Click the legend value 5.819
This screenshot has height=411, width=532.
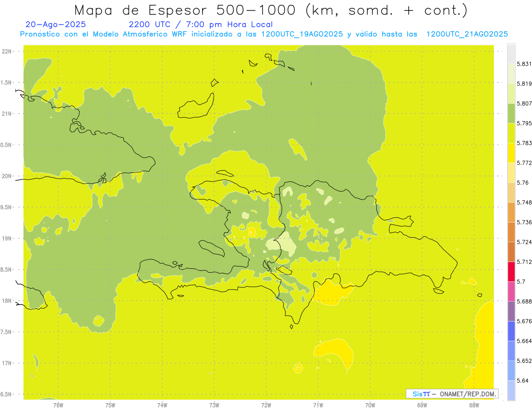pyautogui.click(x=524, y=84)
